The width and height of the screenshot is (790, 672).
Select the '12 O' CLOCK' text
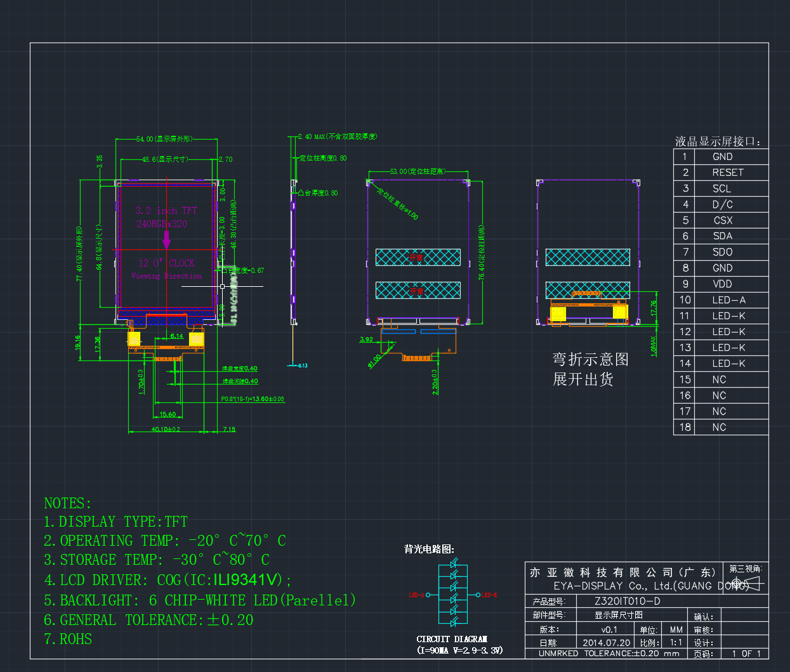166,263
